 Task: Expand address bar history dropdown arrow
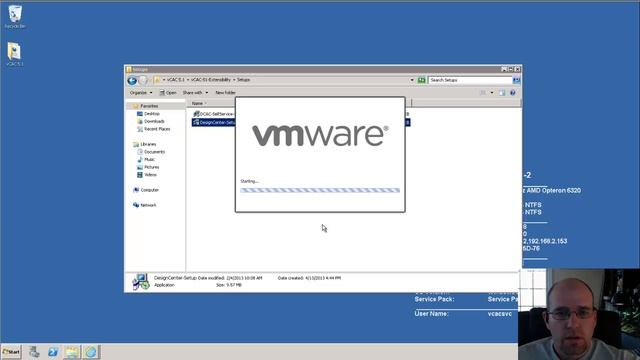tap(411, 80)
